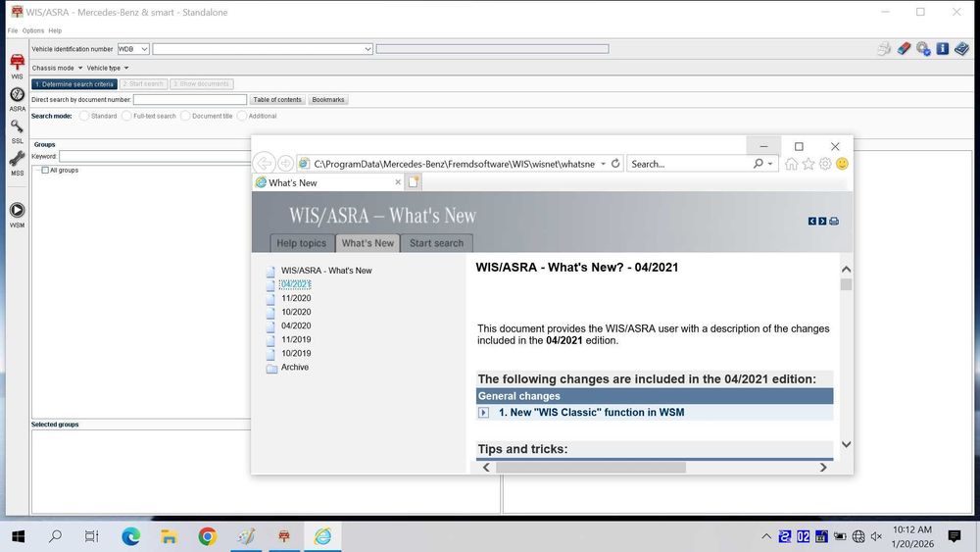This screenshot has width=980, height=552.
Task: Open the browser tools gear icon
Action: pos(825,164)
